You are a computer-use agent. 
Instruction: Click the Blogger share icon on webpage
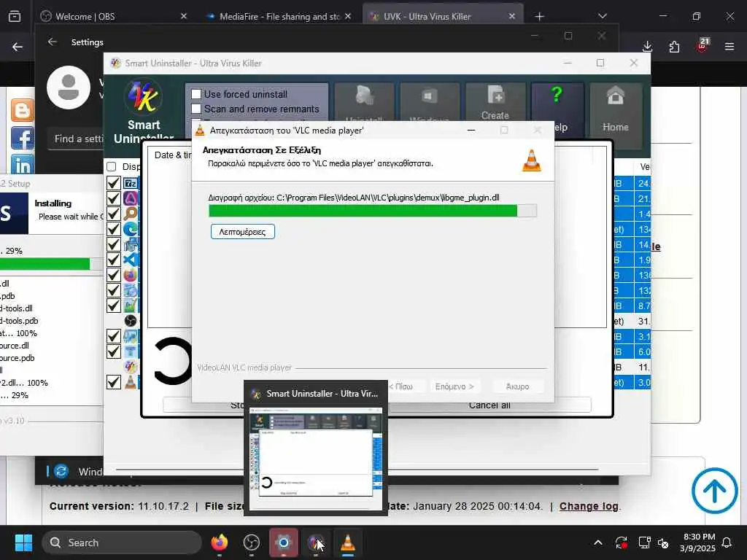coord(23,111)
